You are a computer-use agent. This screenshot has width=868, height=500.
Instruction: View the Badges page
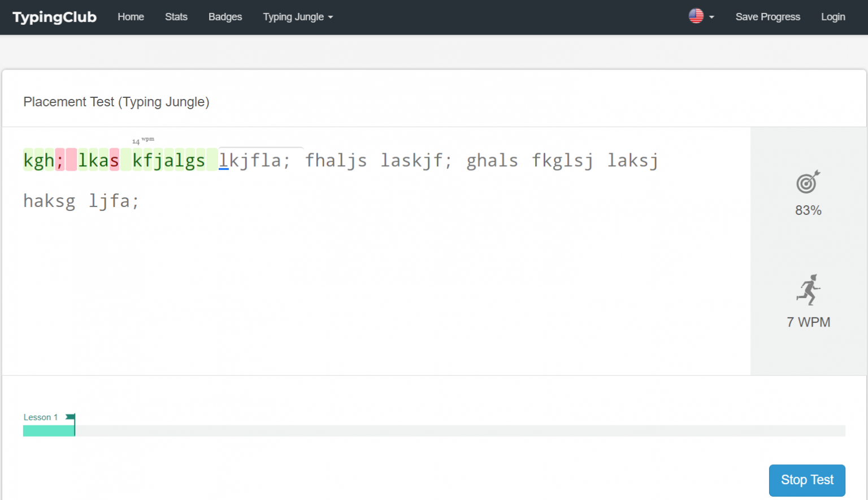(x=225, y=17)
